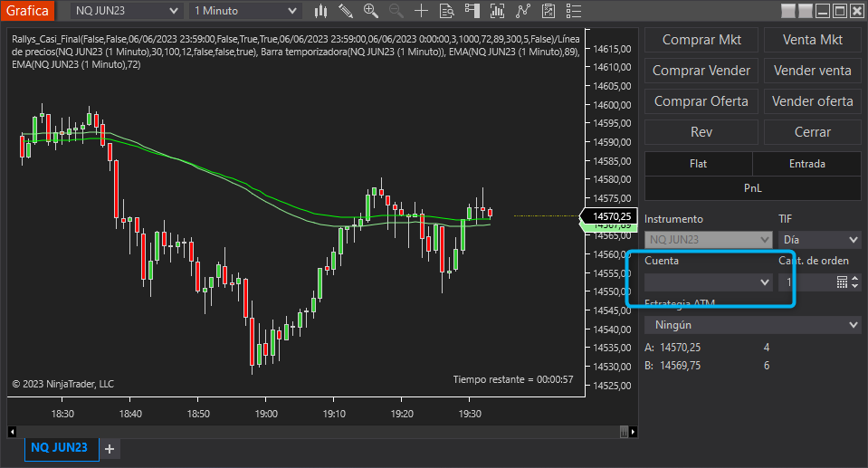
Task: Open the strategies clipboard icon
Action: pos(548,11)
